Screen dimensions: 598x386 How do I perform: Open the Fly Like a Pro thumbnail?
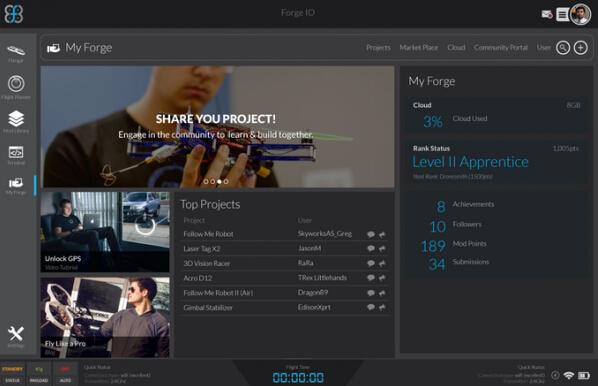(105, 317)
